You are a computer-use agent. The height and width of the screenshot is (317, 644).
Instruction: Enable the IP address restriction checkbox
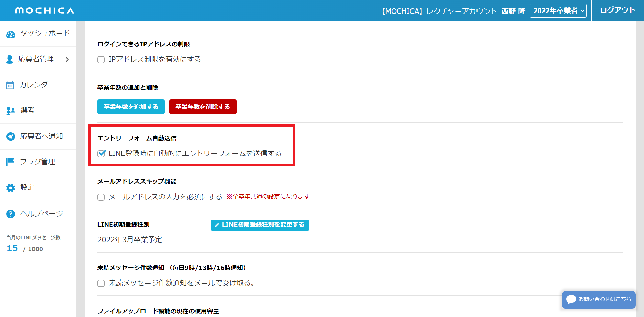pos(101,60)
